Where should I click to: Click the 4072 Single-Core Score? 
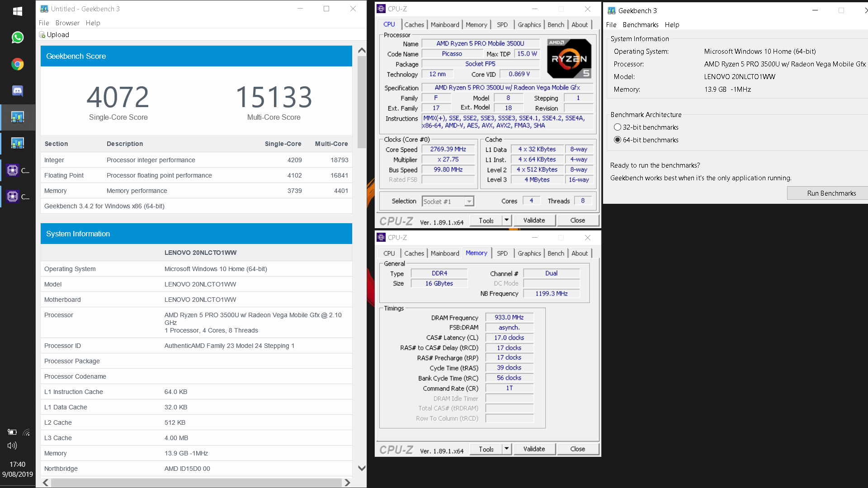pos(118,97)
